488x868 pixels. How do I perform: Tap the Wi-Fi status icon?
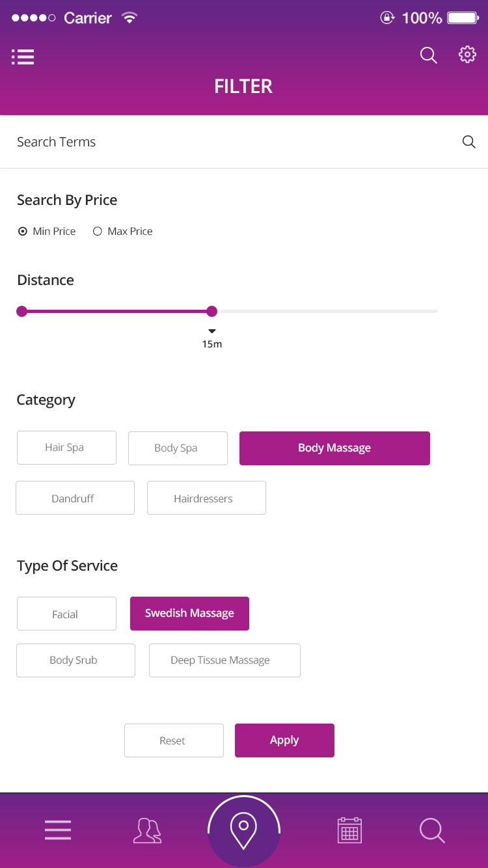[129, 18]
